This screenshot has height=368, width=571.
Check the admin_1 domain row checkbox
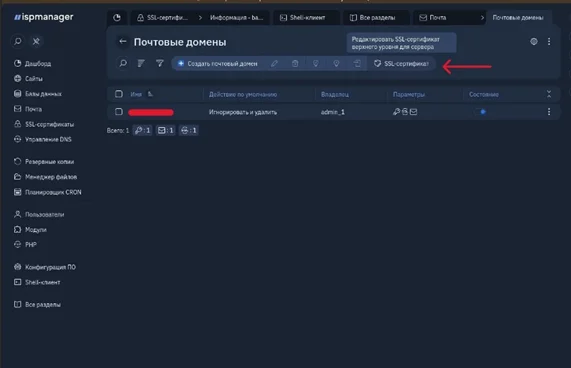[119, 111]
